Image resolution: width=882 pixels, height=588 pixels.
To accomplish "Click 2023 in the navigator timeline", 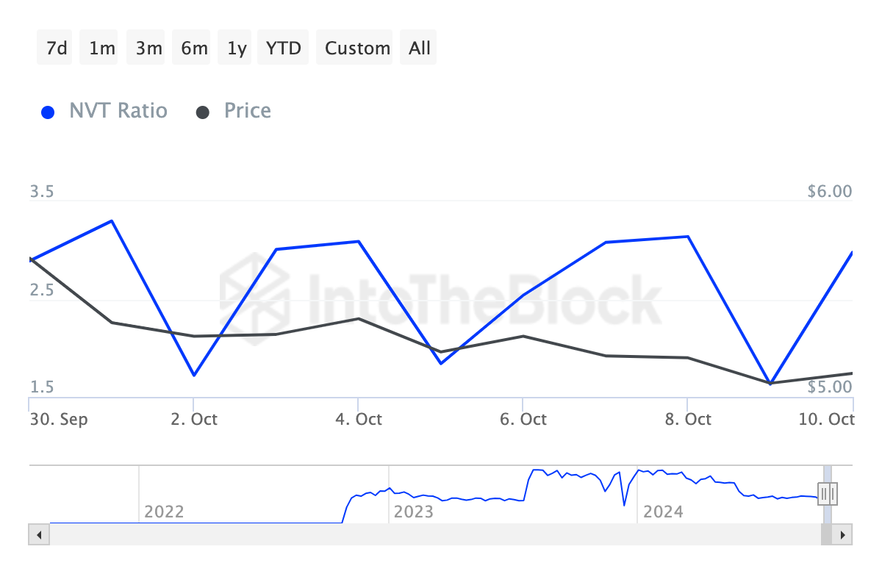I will pyautogui.click(x=413, y=511).
